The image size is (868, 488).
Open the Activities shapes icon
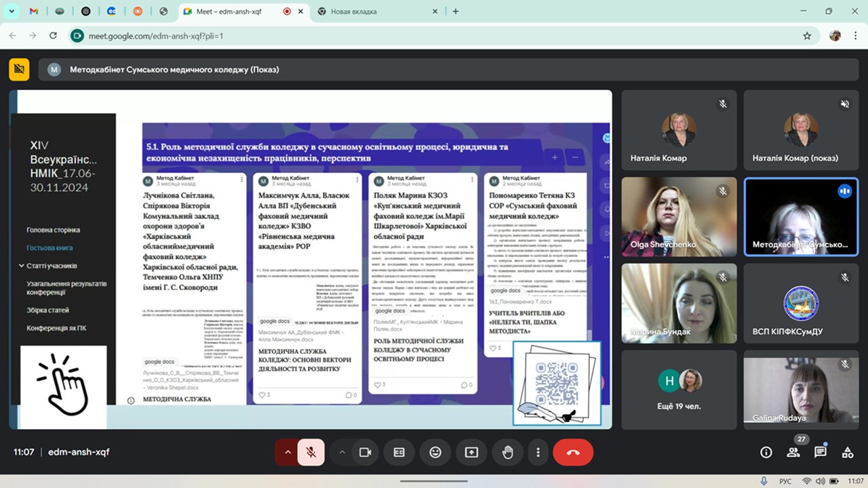tap(848, 452)
